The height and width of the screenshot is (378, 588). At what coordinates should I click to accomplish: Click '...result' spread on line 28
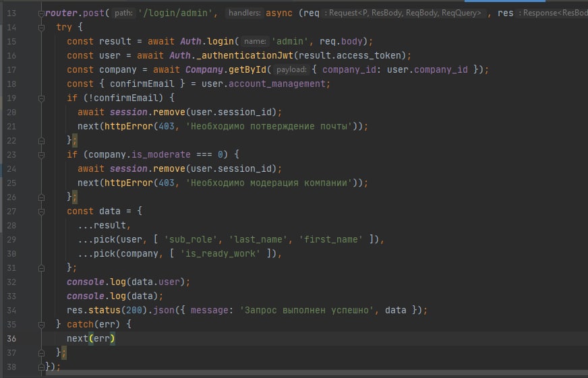point(102,226)
